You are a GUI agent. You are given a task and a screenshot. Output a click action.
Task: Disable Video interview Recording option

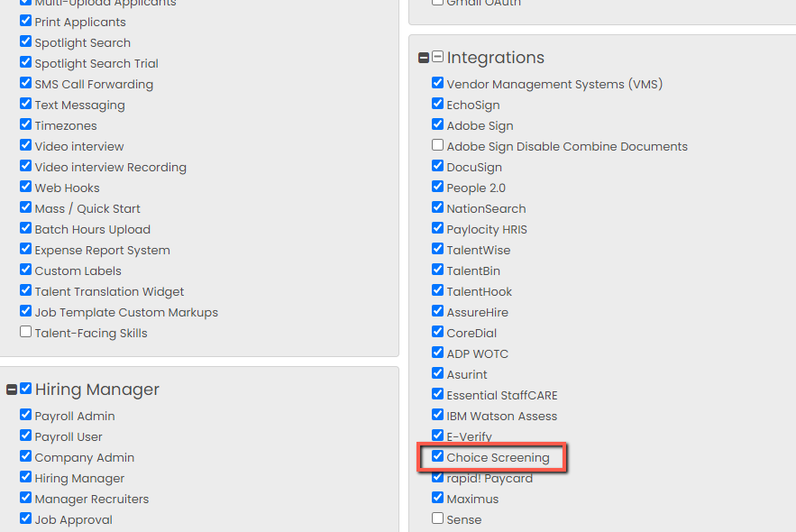point(25,166)
